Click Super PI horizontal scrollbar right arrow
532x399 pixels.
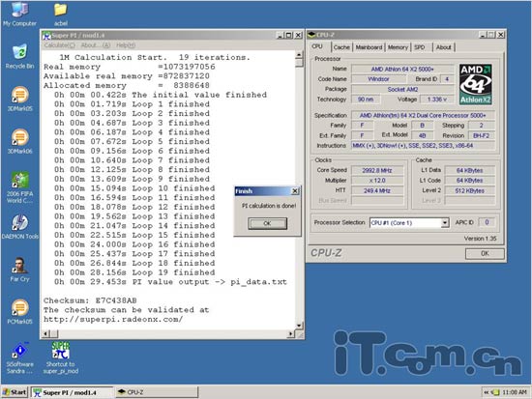pos(291,334)
